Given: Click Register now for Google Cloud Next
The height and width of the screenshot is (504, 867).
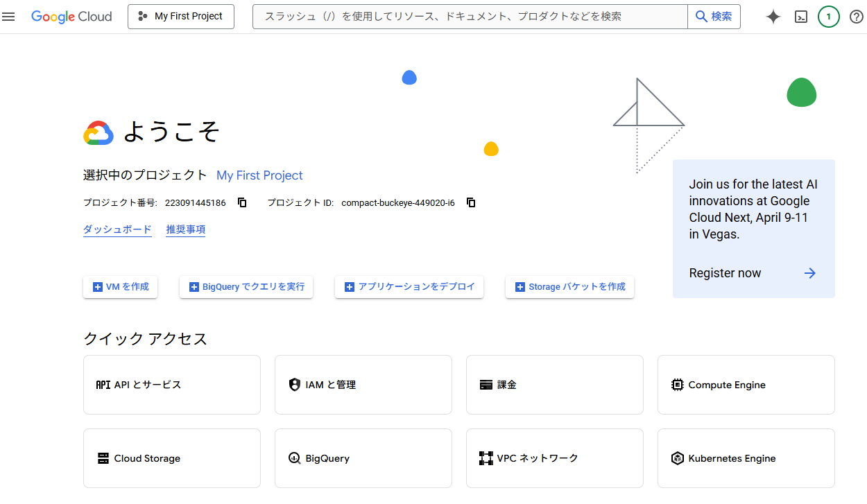Looking at the screenshot, I should coord(725,273).
